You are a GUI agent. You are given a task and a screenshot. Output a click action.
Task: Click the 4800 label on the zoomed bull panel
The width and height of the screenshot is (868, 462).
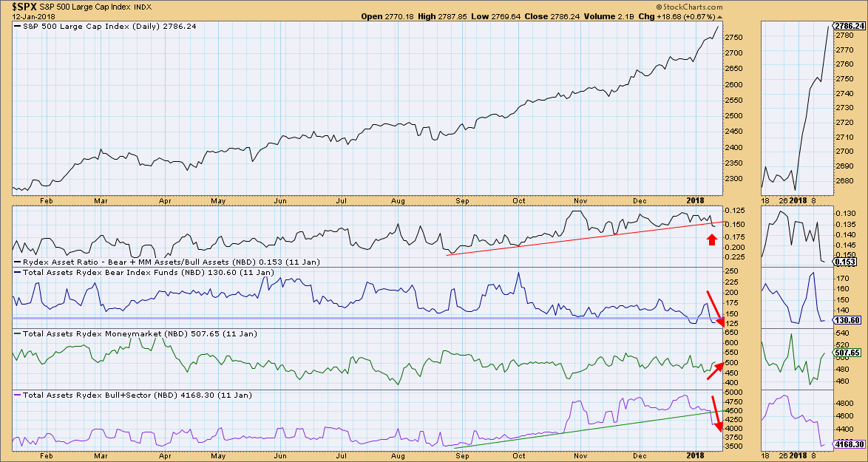844,404
